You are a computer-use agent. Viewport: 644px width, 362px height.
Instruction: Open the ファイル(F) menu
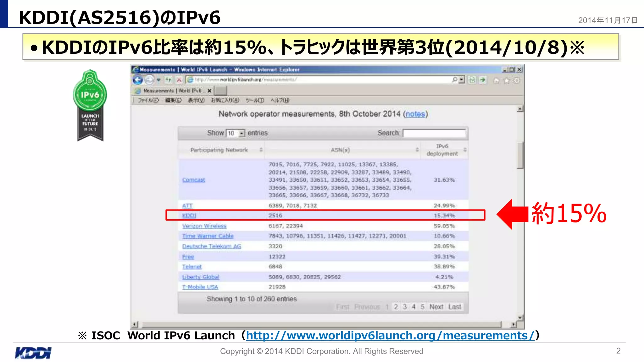148,100
